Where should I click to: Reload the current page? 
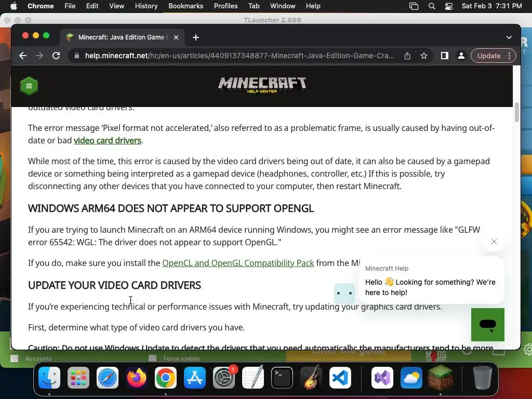coord(56,56)
